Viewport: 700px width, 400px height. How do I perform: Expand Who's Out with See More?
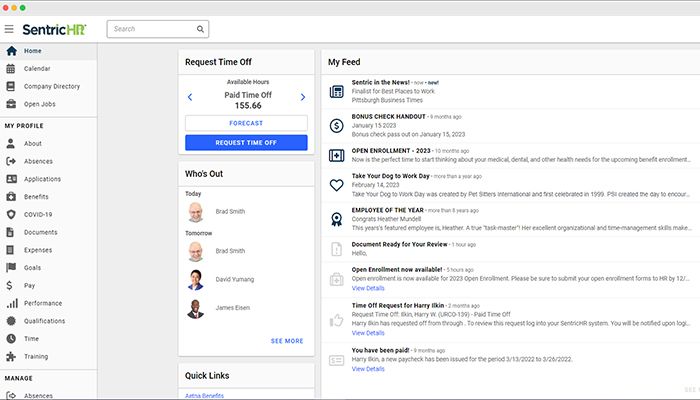[286, 341]
